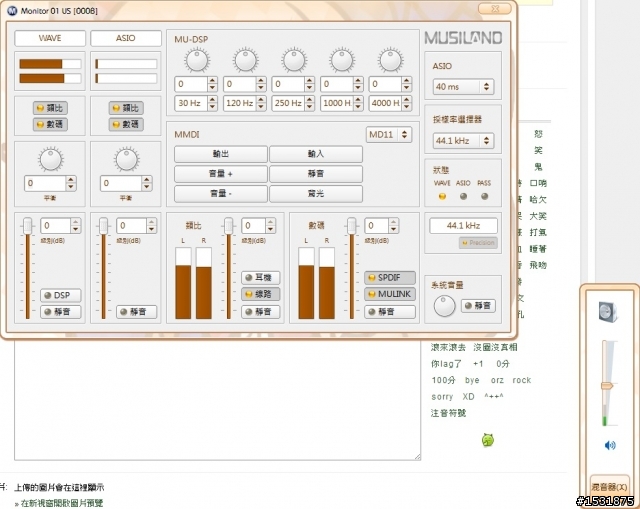
Task: Turn the 120 Hz MU-DSP knob
Action: coord(245,60)
